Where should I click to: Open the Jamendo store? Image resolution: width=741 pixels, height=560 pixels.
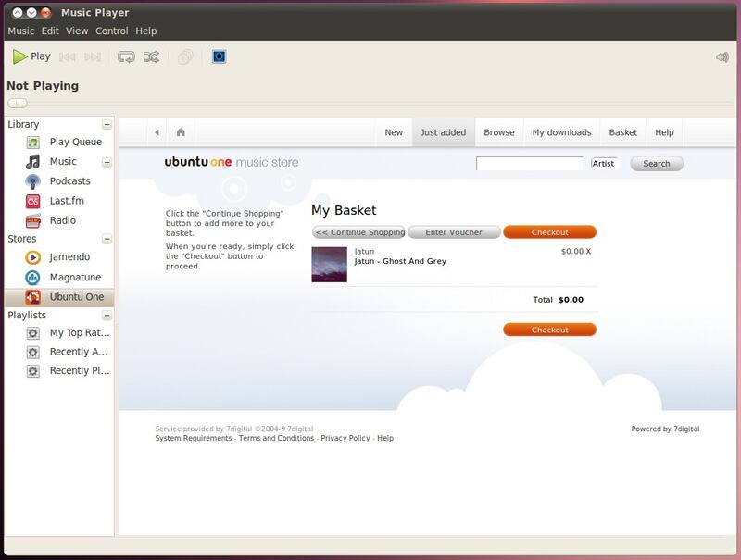[69, 257]
